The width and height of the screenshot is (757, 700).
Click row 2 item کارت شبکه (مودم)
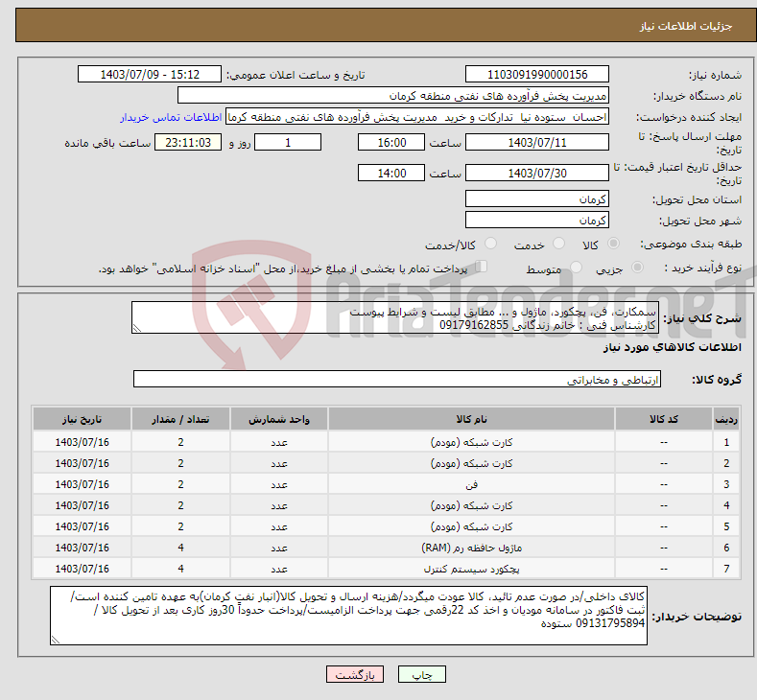471,463
